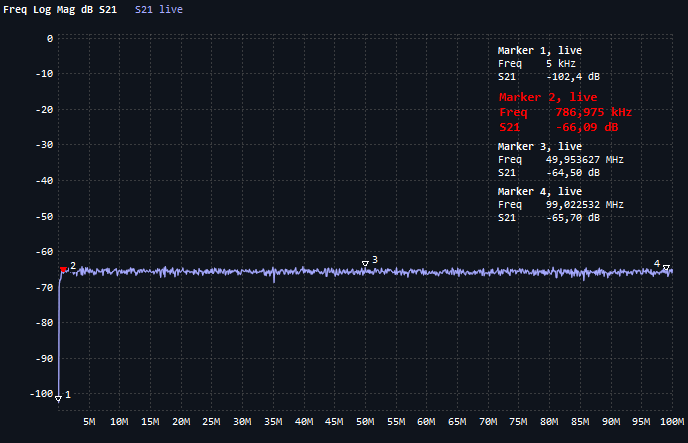Screen dimensions: 688x443
Task: Click Marker 1 S21 value '-102,4 dB'
Action: [x=573, y=77]
